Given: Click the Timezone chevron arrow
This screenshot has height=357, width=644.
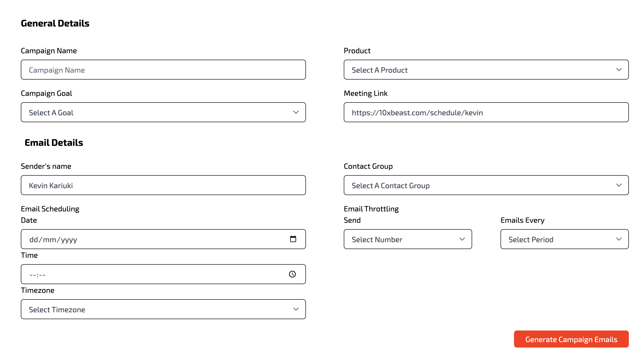Looking at the screenshot, I should click(x=296, y=309).
